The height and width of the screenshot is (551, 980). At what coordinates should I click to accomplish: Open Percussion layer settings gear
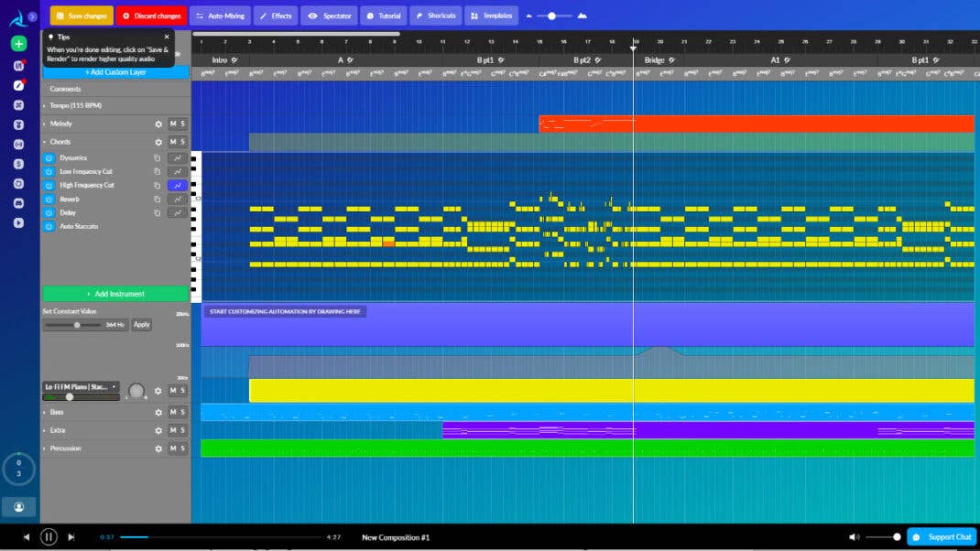(x=158, y=449)
